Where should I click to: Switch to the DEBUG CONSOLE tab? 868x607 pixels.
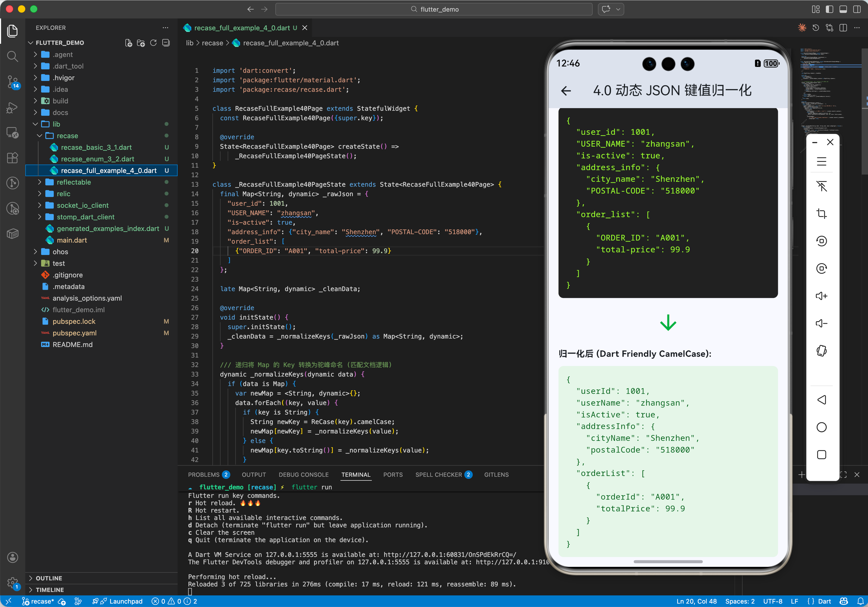click(x=303, y=475)
